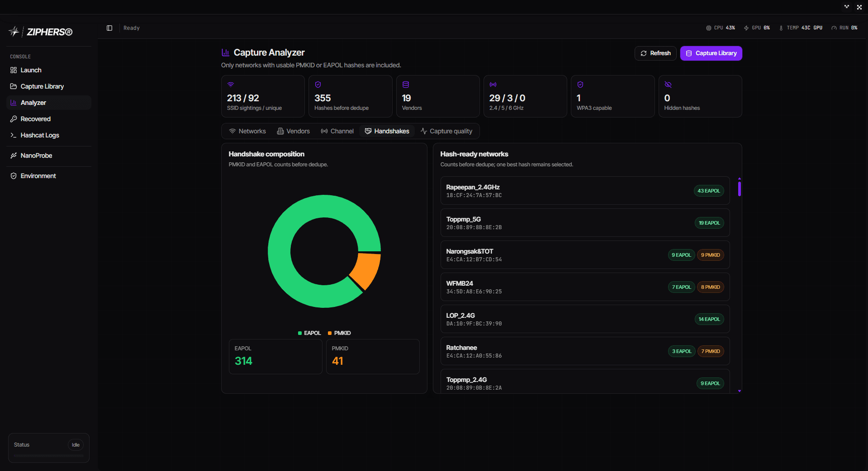This screenshot has width=868, height=471.
Task: Click the TEMP GPU status indicator
Action: pyautogui.click(x=801, y=28)
